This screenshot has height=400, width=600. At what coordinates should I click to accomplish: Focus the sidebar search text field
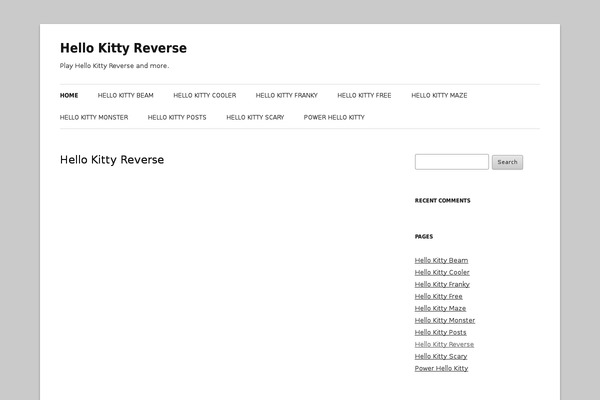452,162
